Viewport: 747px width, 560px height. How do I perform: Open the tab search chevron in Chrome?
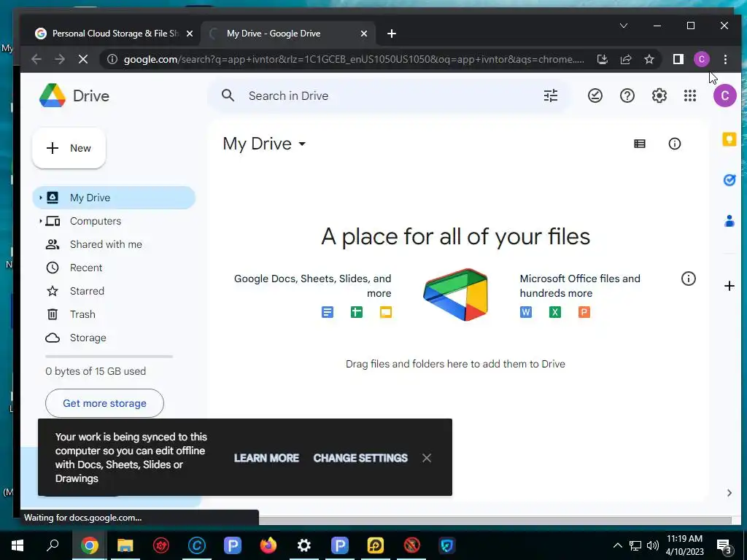tap(623, 26)
